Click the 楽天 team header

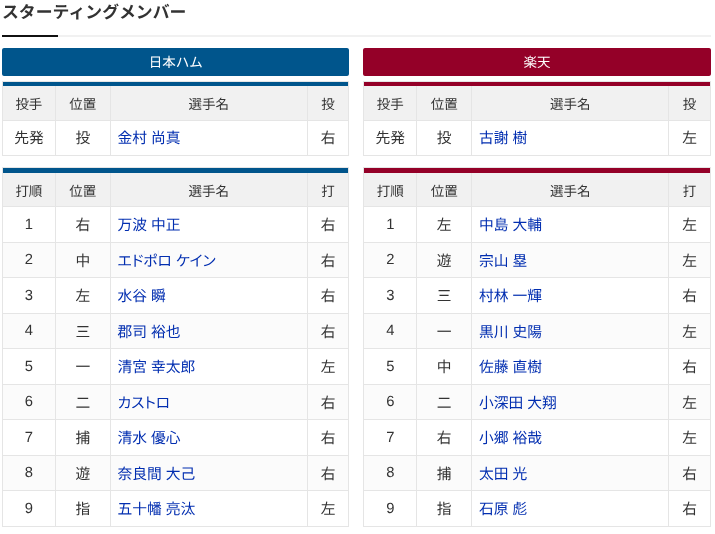(x=537, y=62)
